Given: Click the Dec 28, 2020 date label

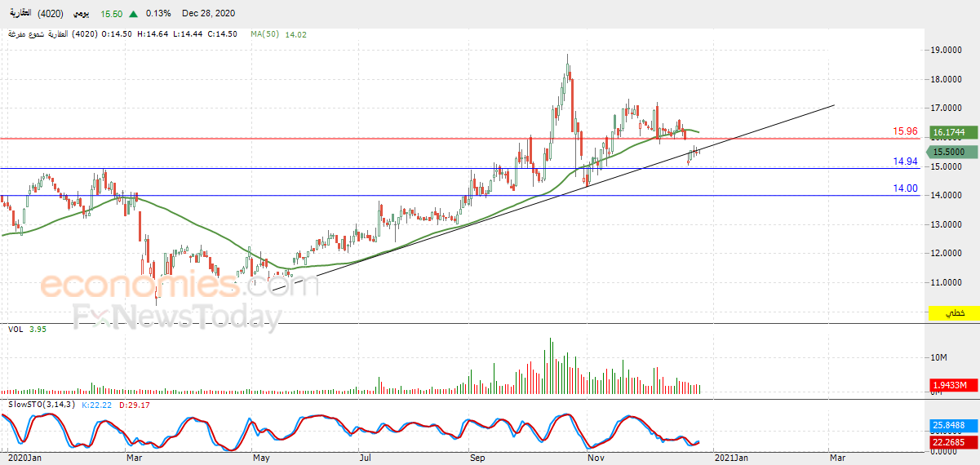Looking at the screenshot, I should tap(209, 14).
